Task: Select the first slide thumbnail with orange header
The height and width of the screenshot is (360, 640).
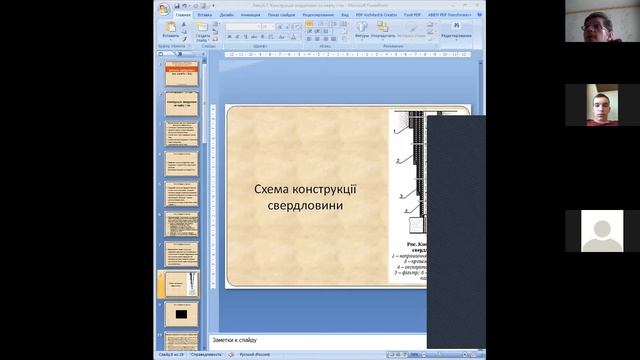Action: (x=181, y=73)
